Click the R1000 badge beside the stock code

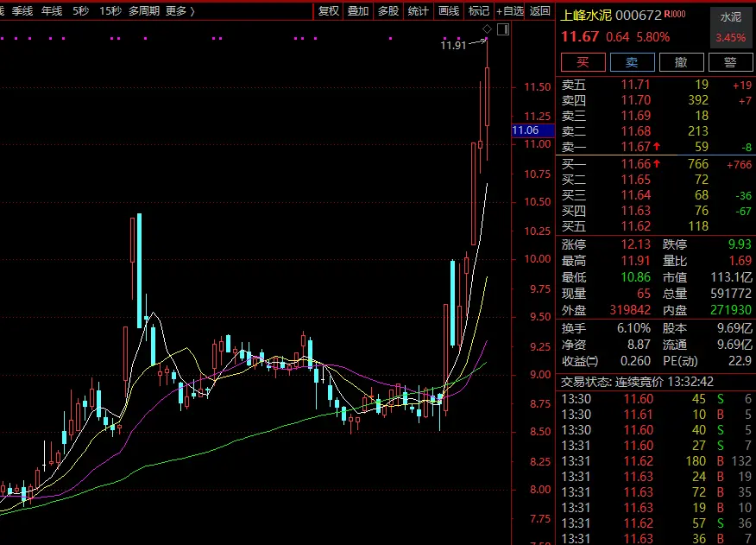click(675, 15)
